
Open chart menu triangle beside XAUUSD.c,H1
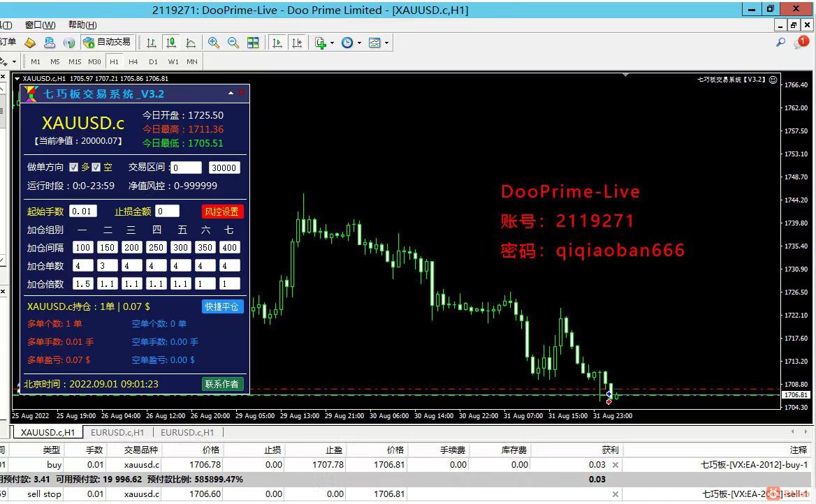(x=17, y=79)
